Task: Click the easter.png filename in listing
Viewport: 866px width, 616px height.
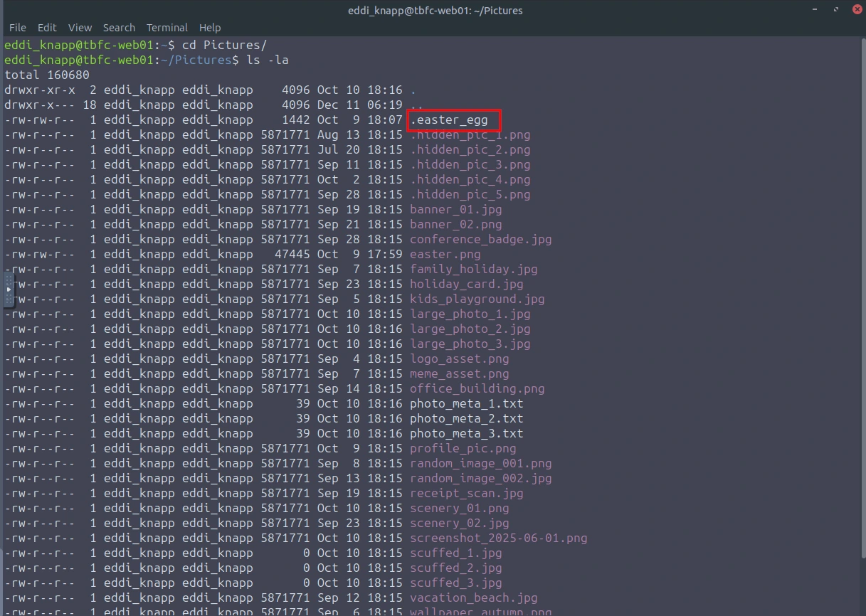Action: [x=445, y=254]
